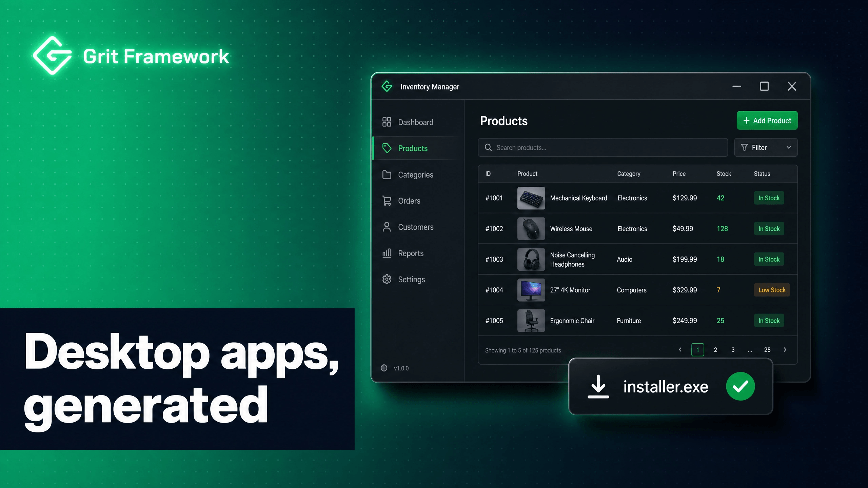Click the Ergonomic Chair product name
868x488 pixels.
[x=572, y=321]
